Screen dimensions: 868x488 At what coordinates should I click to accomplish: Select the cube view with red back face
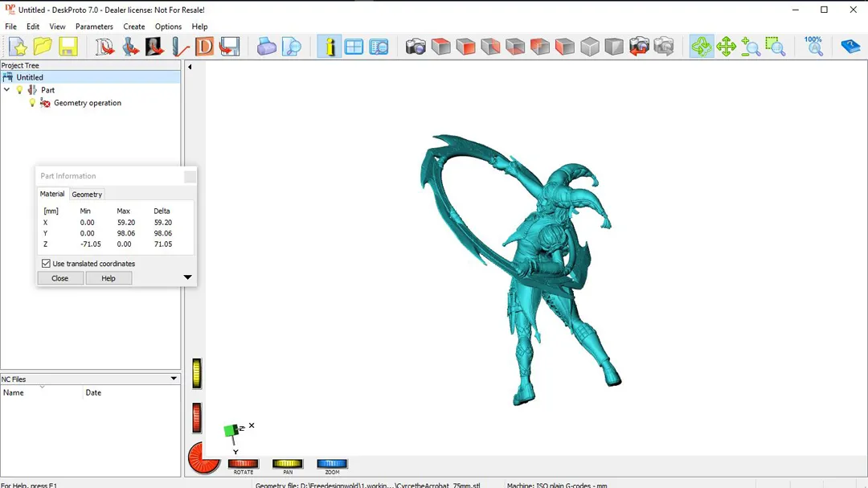490,47
